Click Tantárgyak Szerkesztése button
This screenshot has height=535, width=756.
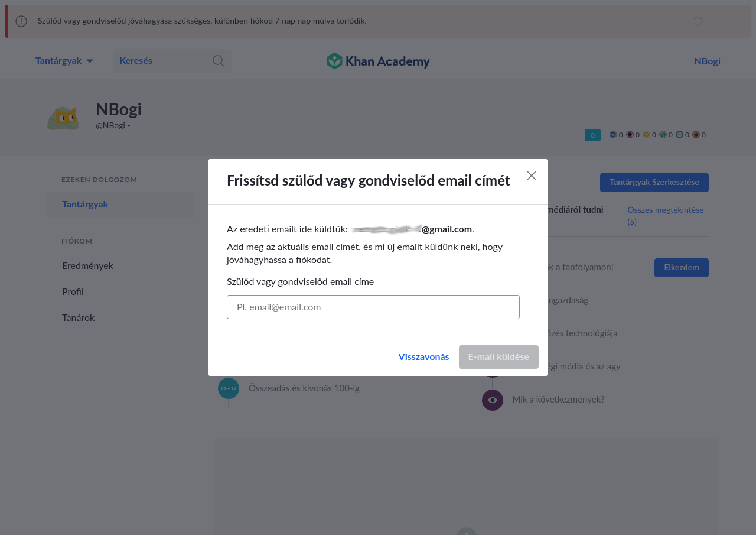[x=654, y=183]
